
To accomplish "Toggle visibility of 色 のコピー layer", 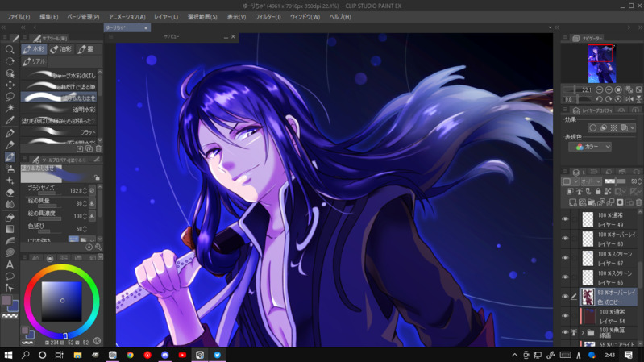I will [565, 297].
